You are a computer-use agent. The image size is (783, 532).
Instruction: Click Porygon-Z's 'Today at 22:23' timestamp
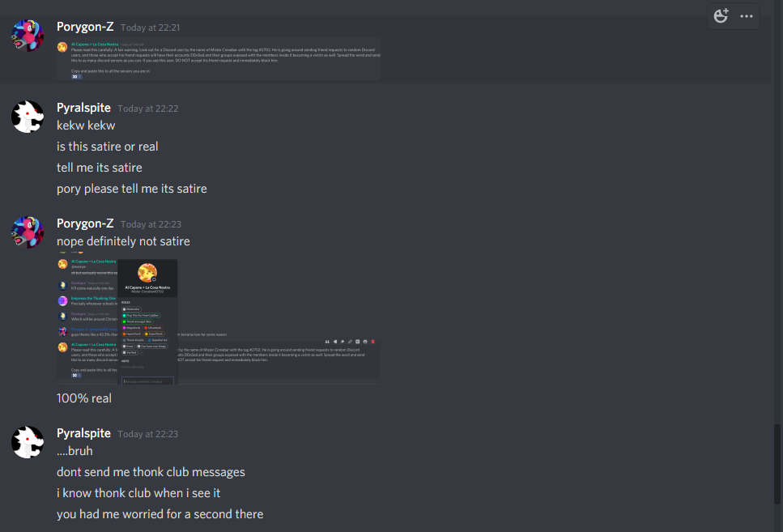(x=151, y=224)
